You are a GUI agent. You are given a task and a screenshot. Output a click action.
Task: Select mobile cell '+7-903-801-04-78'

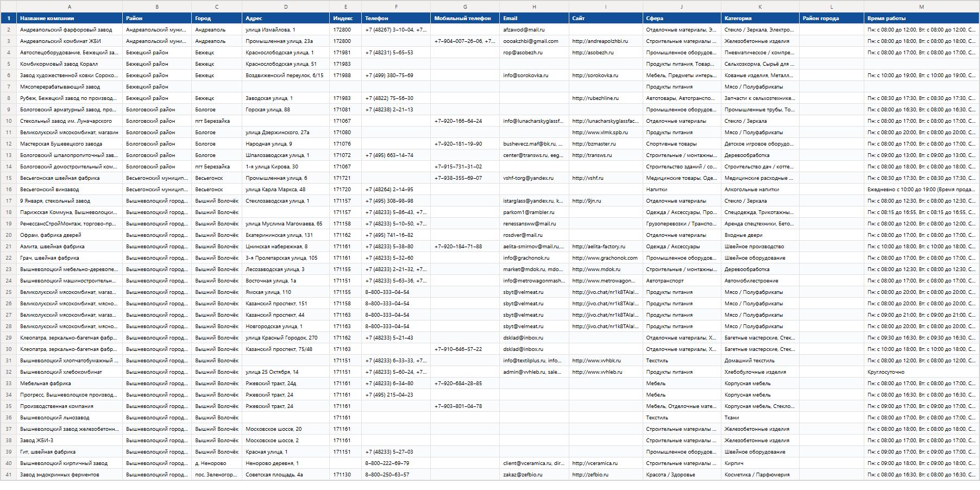(465, 406)
